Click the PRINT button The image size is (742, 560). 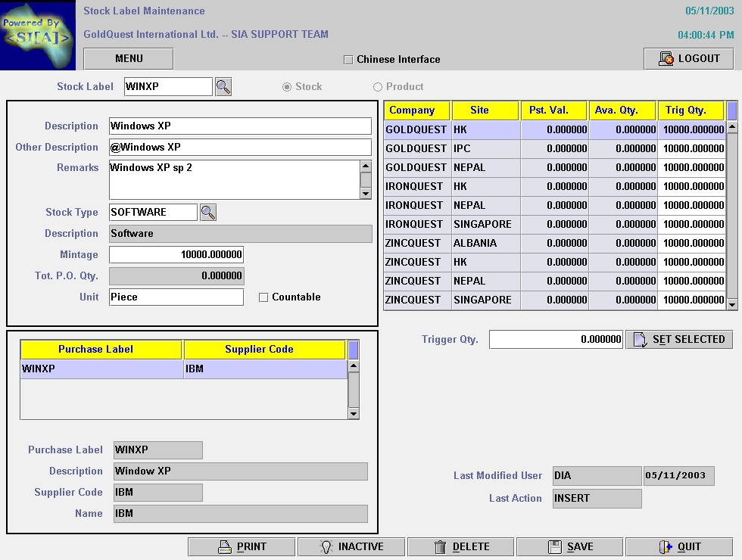tap(242, 546)
